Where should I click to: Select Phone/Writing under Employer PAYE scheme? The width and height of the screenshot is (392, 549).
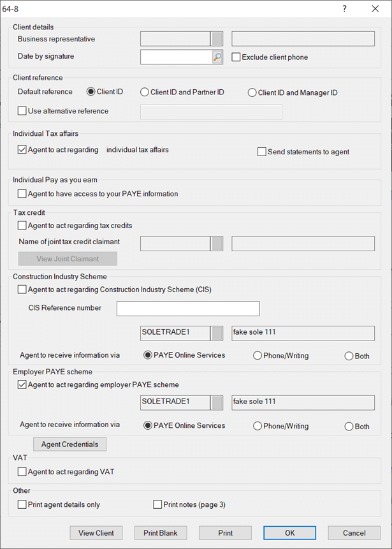258,426
